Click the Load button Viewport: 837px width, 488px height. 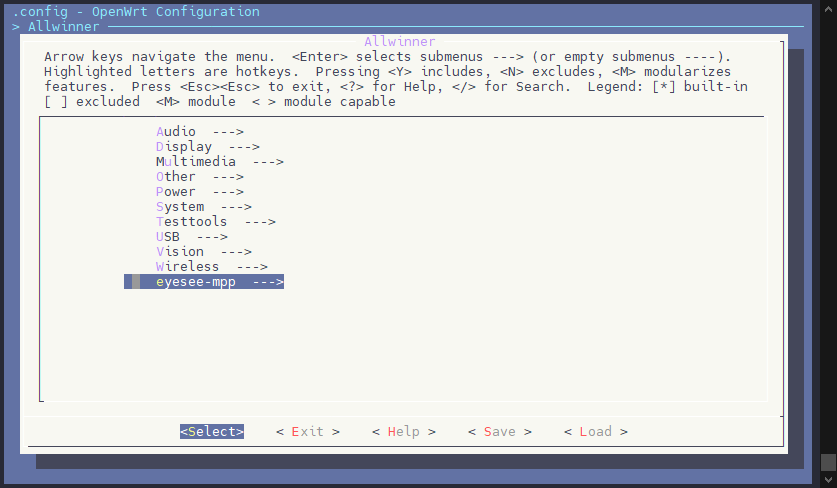pyautogui.click(x=596, y=431)
